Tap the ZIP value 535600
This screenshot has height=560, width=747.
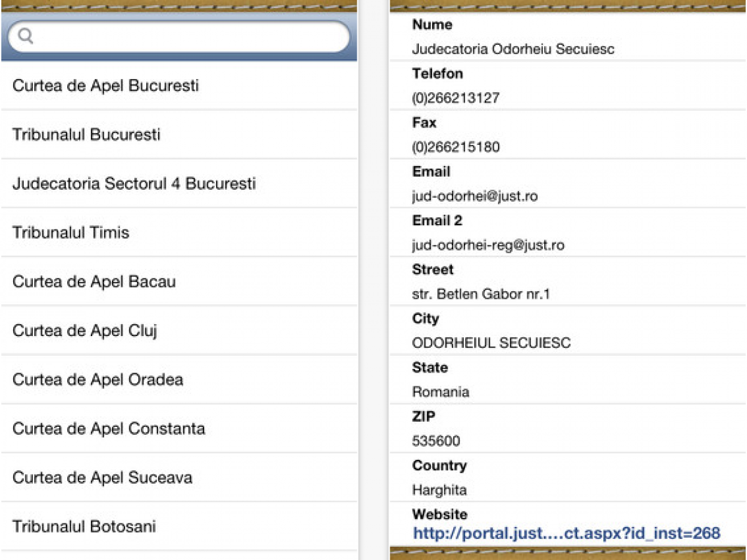436,442
